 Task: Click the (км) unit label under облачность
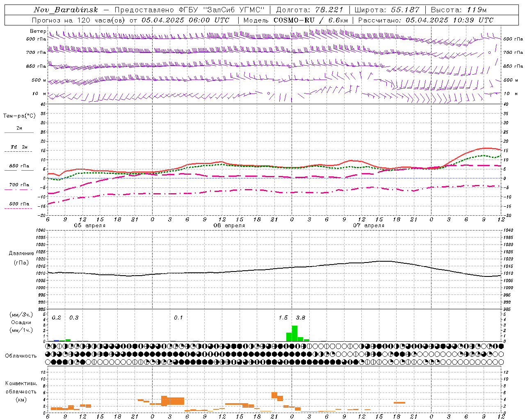tap(21, 399)
